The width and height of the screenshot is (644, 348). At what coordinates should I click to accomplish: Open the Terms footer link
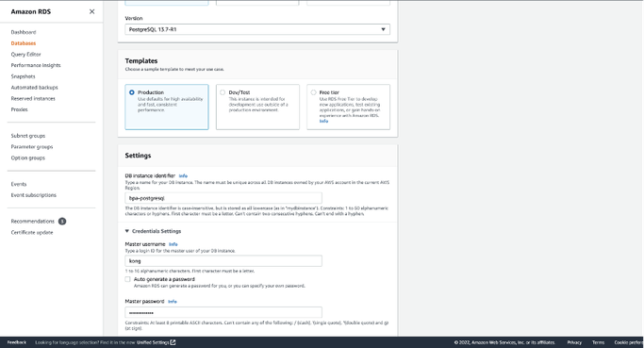click(x=598, y=342)
